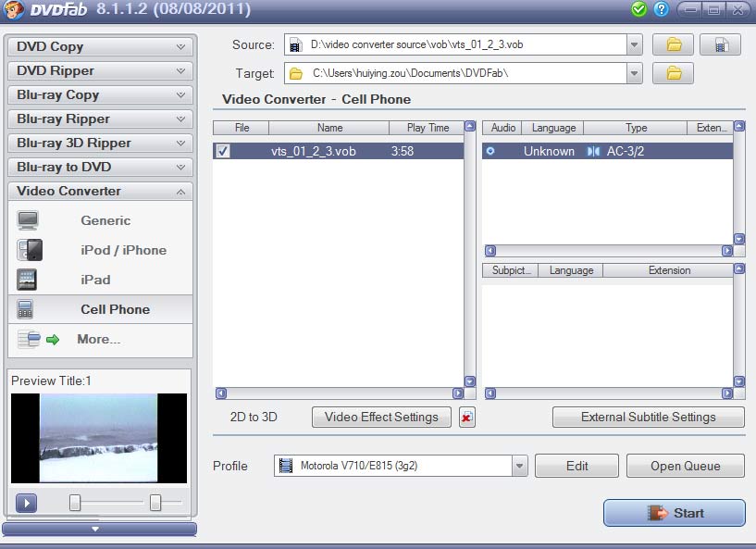Play the preview video

pyautogui.click(x=27, y=503)
